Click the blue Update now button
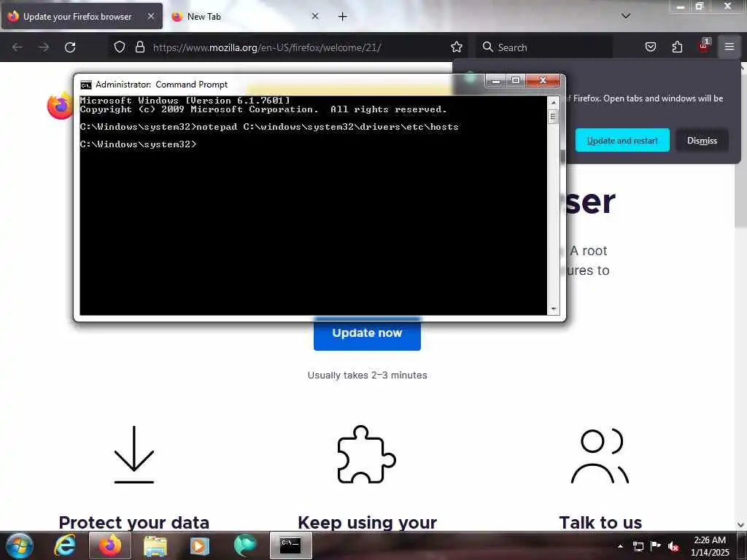Viewport: 747px width, 560px height. click(x=367, y=334)
